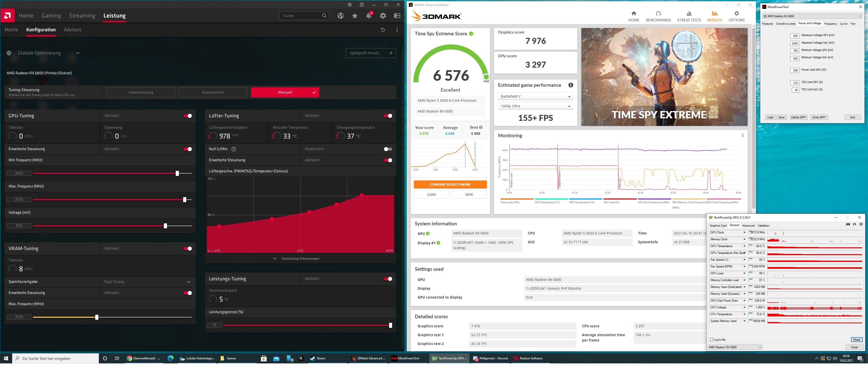This screenshot has height=373, width=868.
Task: Click the sidebar layout icon in Radeon Software
Action: pyautogui.click(x=397, y=15)
